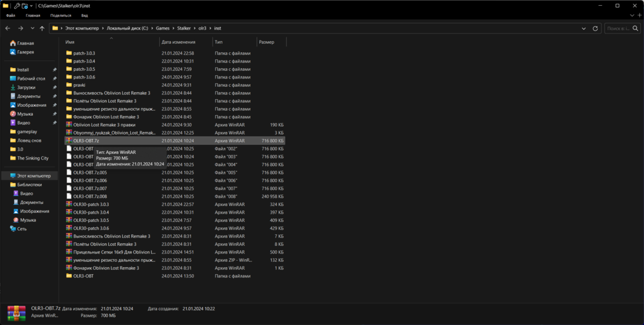The height and width of the screenshot is (325, 644).
Task: Open the quick access toolbar dropdown
Action: 32,6
